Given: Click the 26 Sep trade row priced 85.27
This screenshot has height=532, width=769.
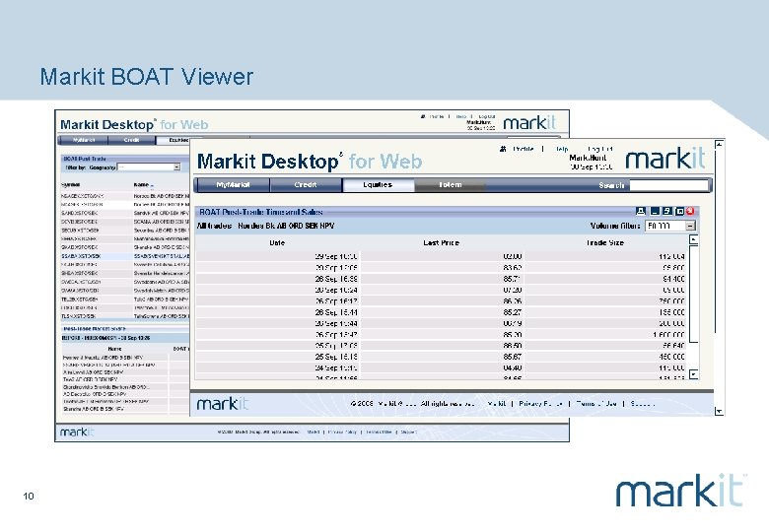Looking at the screenshot, I should pos(442,312).
